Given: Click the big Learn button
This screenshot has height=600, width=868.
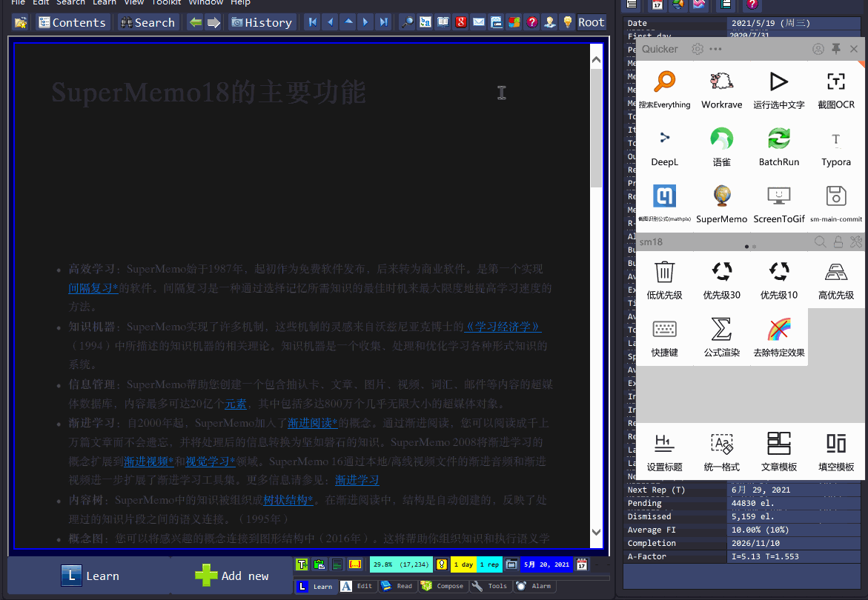Looking at the screenshot, I should (x=90, y=576).
